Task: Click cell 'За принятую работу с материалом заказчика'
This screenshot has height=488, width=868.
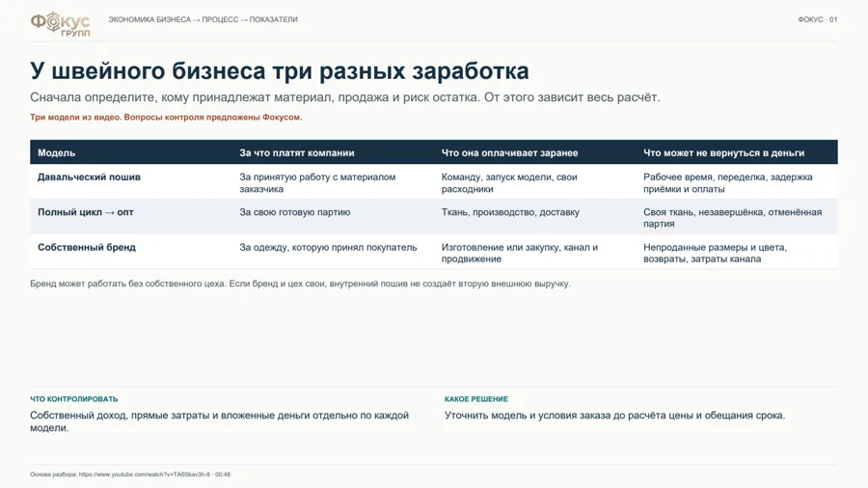Action: point(317,182)
